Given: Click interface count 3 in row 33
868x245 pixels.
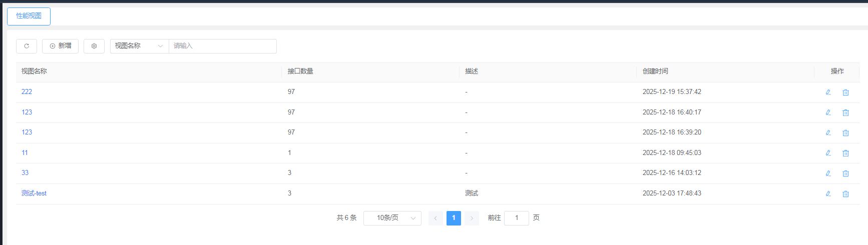Looking at the screenshot, I should (289, 172).
